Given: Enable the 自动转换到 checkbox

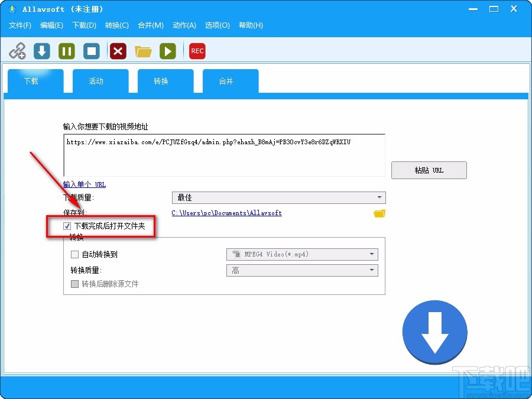Looking at the screenshot, I should click(x=74, y=254).
